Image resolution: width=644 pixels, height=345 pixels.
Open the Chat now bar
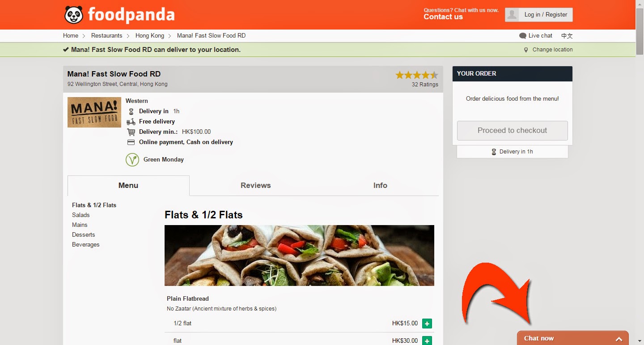pos(573,338)
